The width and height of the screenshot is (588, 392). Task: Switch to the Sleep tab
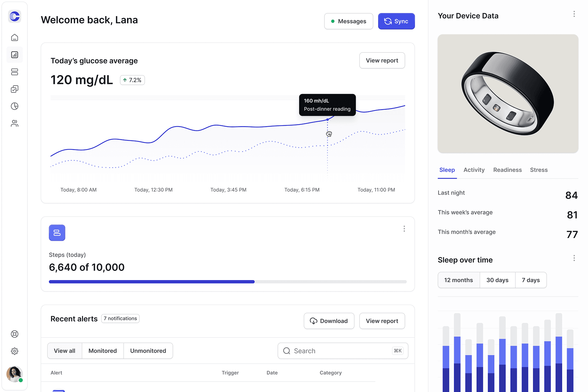pyautogui.click(x=447, y=170)
